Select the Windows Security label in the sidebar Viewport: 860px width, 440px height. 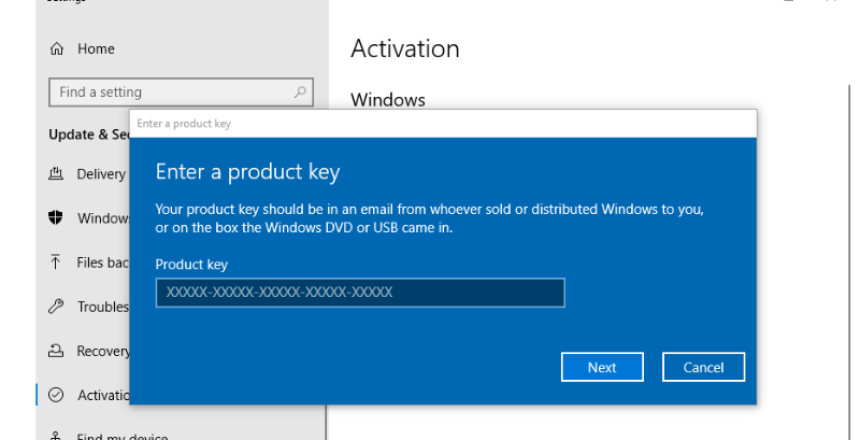click(x=103, y=218)
